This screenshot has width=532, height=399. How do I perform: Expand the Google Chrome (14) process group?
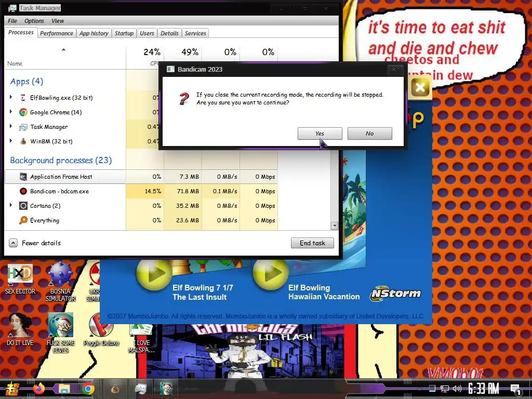(x=11, y=112)
